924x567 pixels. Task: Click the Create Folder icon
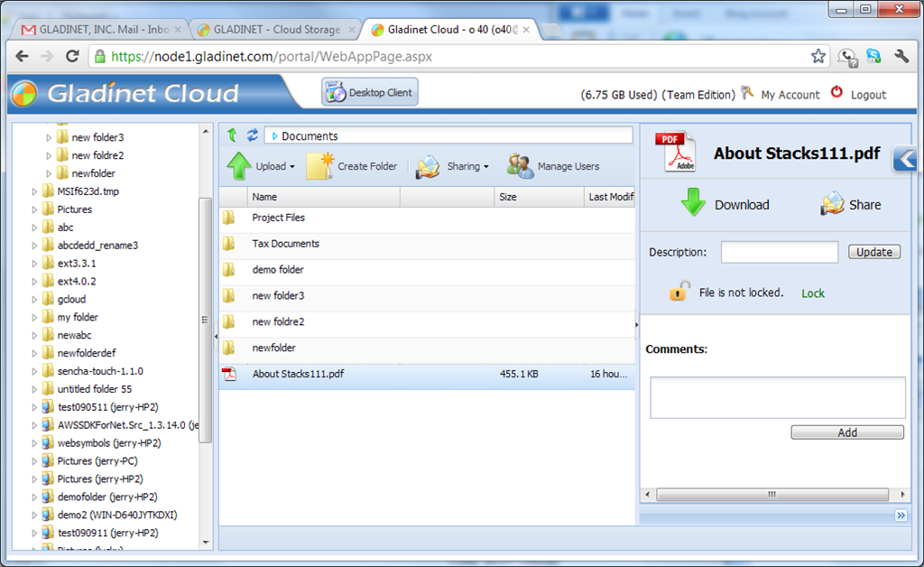[320, 166]
